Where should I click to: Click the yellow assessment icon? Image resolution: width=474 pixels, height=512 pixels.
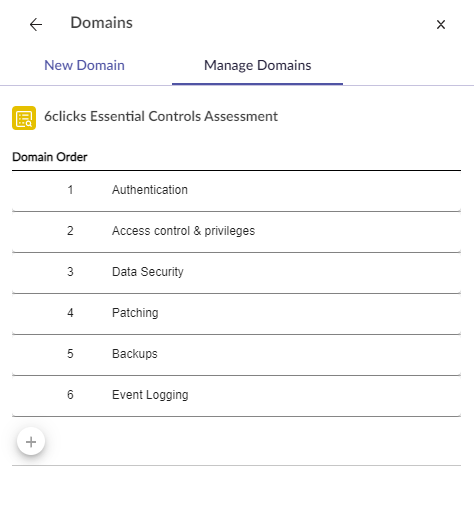[24, 118]
